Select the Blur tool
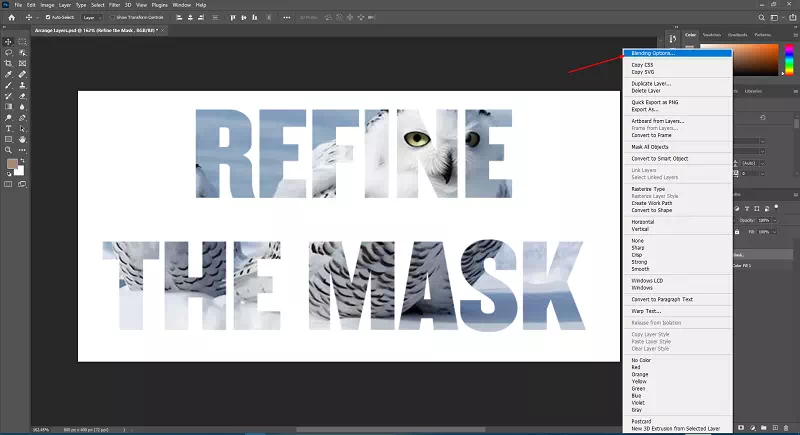The height and width of the screenshot is (435, 800). (22, 107)
